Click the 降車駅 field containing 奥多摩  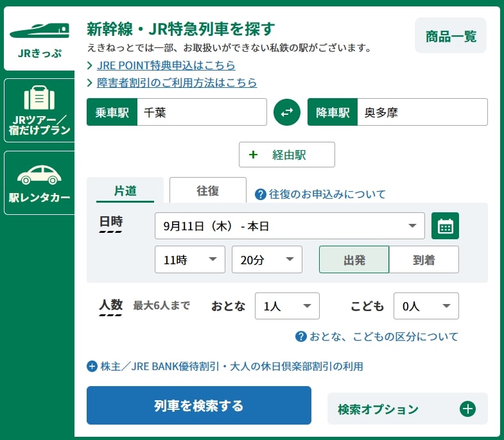pyautogui.click(x=420, y=112)
